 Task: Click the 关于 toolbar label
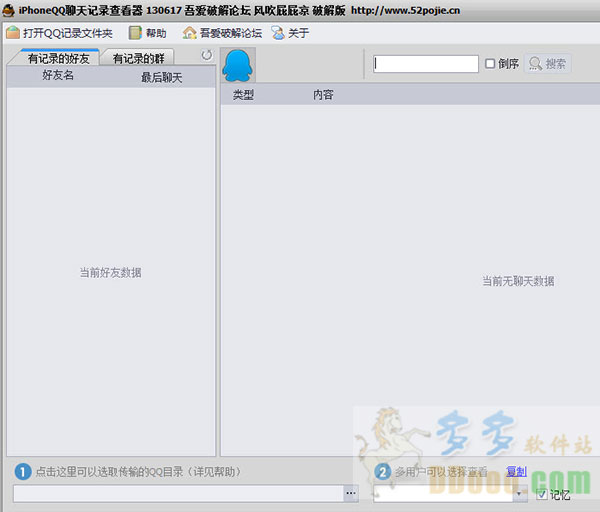tap(298, 33)
